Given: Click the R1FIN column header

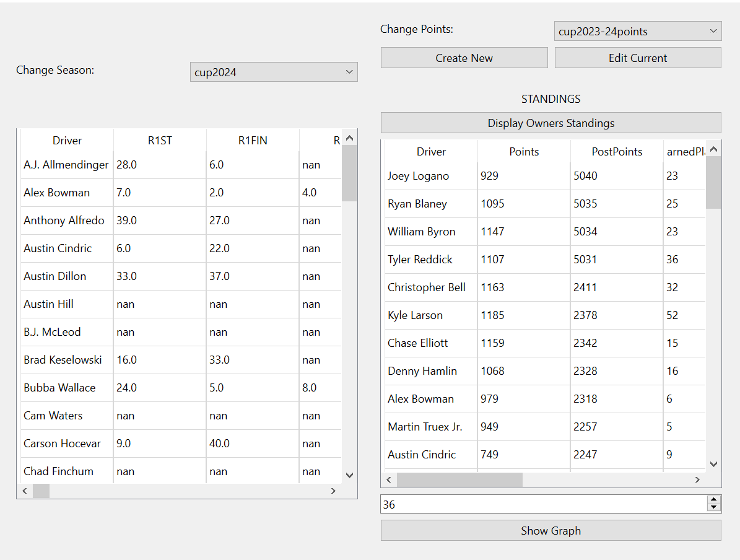Looking at the screenshot, I should pyautogui.click(x=253, y=140).
